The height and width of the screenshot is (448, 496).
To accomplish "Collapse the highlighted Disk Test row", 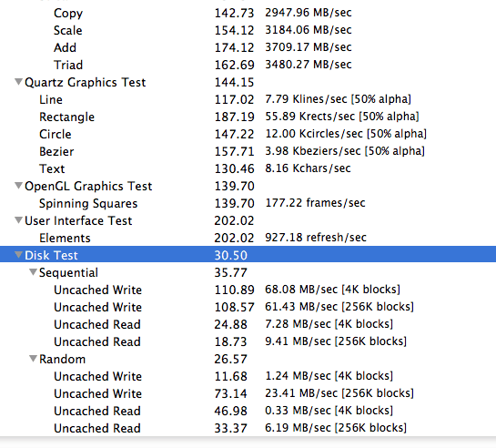I will 19,255.
